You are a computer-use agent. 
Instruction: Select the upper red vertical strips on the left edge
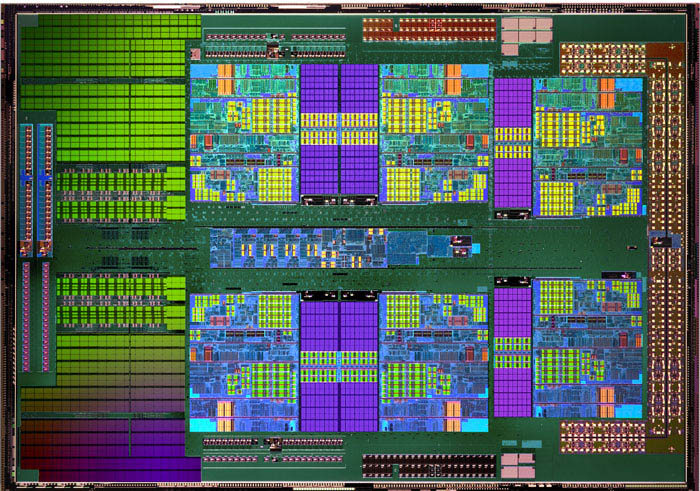[37, 187]
